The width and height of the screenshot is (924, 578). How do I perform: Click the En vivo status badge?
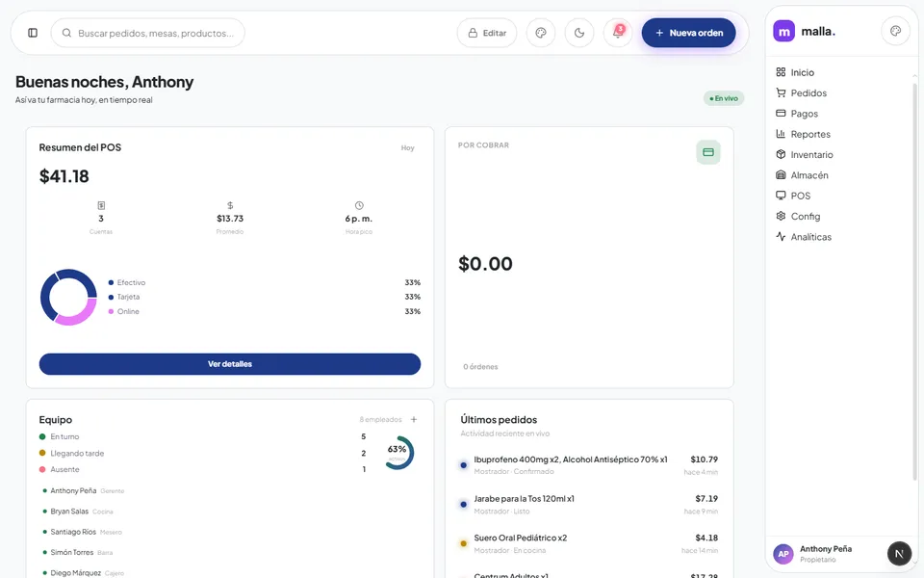(724, 98)
